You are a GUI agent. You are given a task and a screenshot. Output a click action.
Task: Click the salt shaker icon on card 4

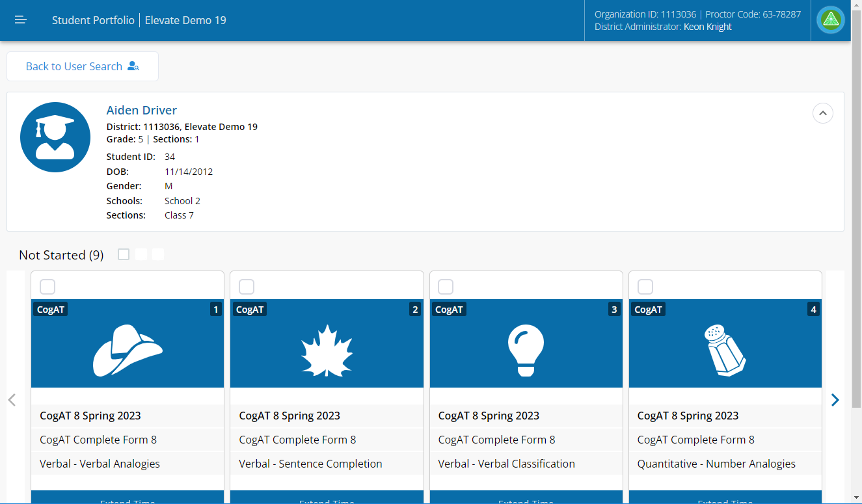(x=725, y=351)
